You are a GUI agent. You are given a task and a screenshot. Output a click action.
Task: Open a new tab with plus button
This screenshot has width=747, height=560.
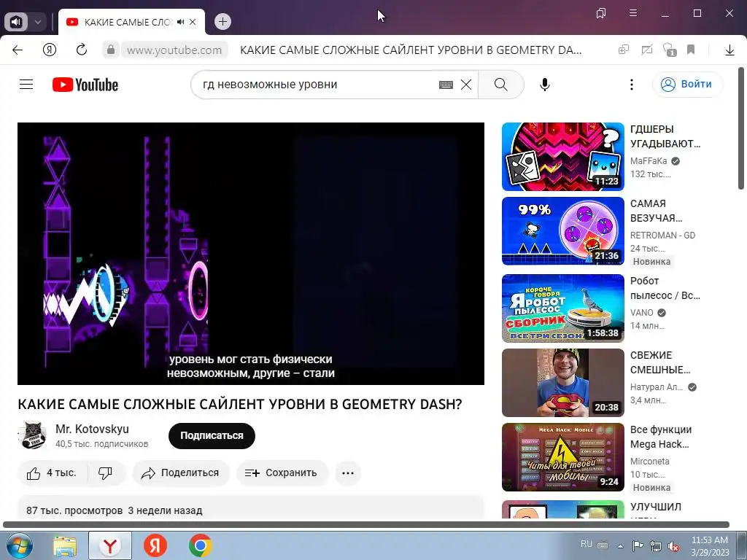click(222, 21)
